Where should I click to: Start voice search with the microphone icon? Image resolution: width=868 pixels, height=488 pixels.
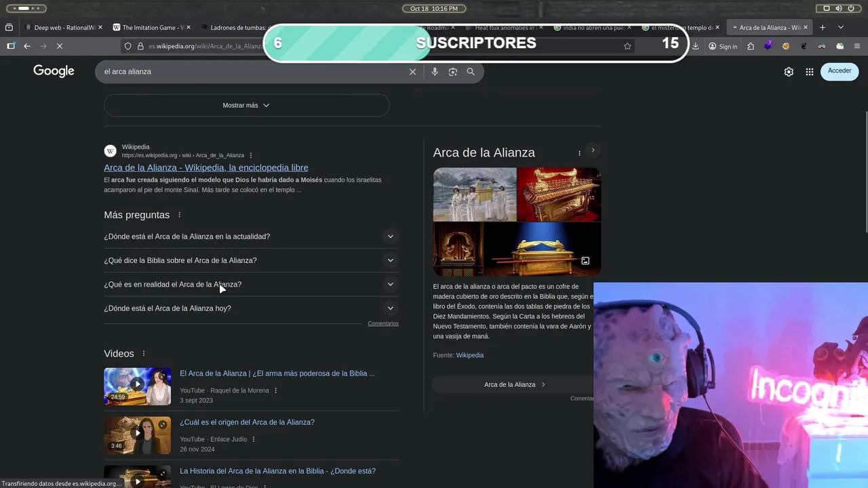coord(435,72)
